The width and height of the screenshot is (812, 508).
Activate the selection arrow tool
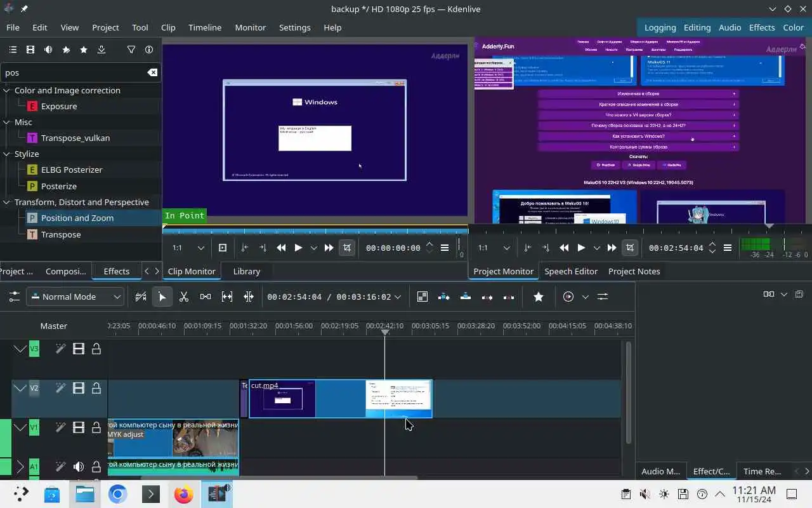pos(162,297)
